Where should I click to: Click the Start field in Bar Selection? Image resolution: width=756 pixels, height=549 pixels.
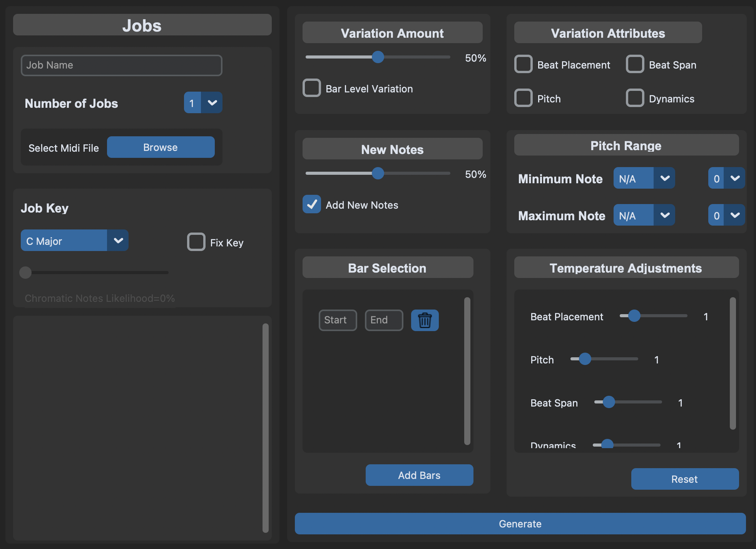pos(337,320)
